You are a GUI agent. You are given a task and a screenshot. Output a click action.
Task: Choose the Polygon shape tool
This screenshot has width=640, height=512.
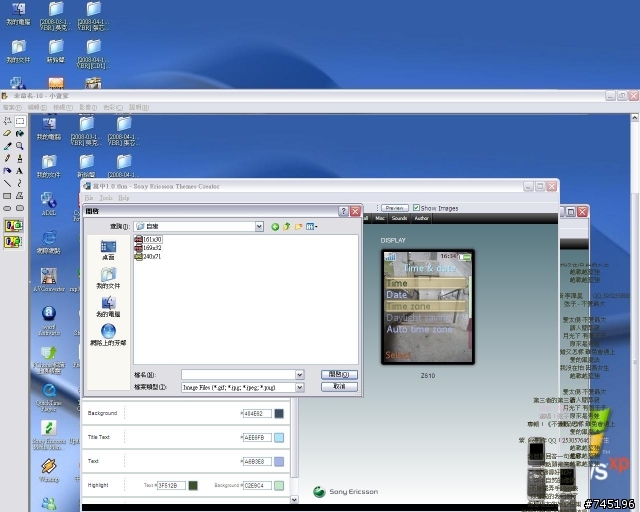pyautogui.click(x=20, y=196)
